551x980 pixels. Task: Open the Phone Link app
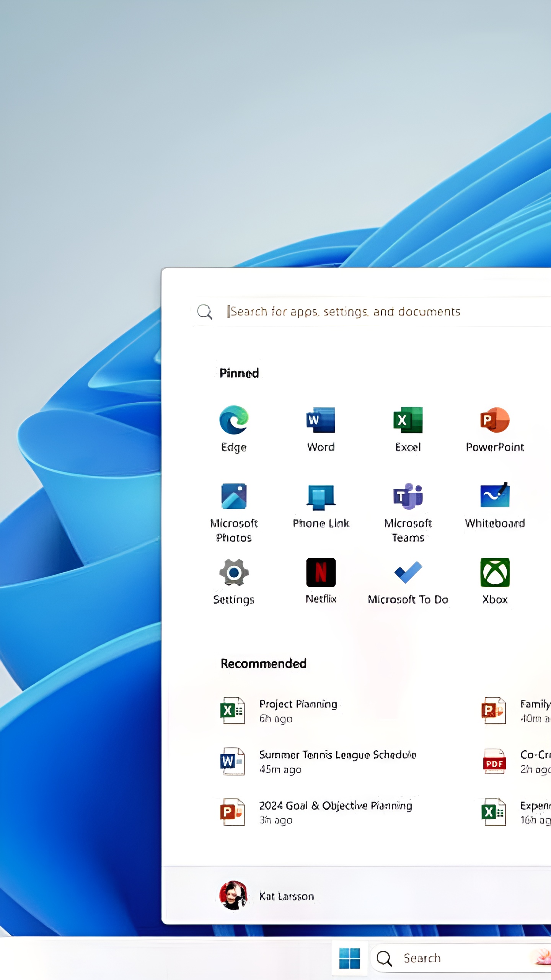click(x=321, y=506)
